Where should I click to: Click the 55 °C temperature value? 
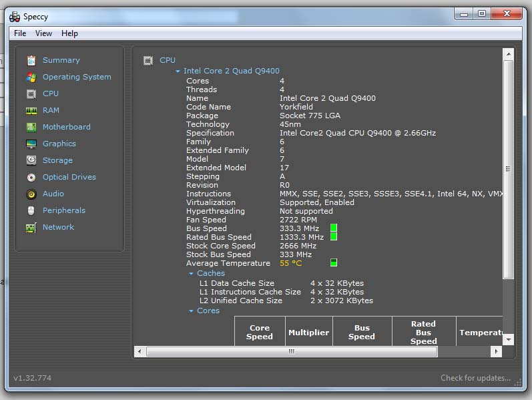pyautogui.click(x=290, y=263)
